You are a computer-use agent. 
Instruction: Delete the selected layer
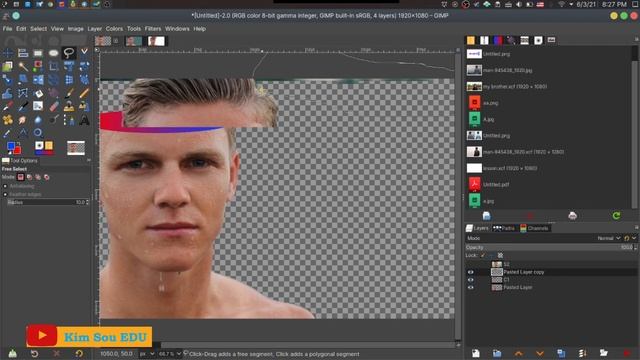click(627, 353)
